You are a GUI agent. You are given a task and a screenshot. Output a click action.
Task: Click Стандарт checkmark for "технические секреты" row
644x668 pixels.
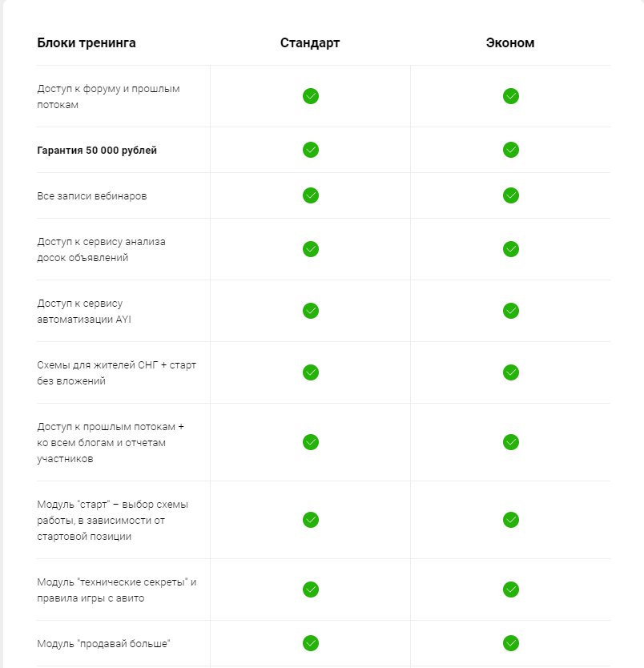tap(311, 590)
